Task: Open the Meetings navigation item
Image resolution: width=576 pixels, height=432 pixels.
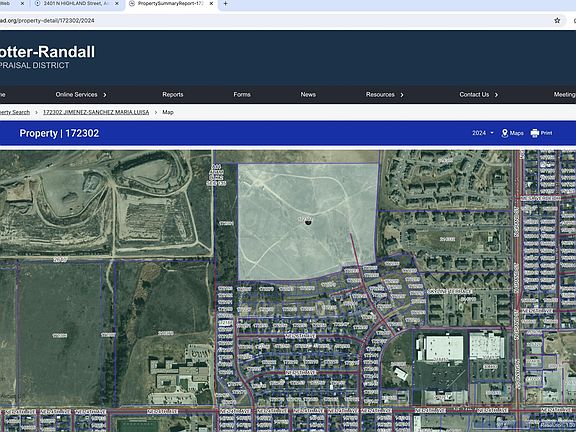Action: pyautogui.click(x=565, y=95)
